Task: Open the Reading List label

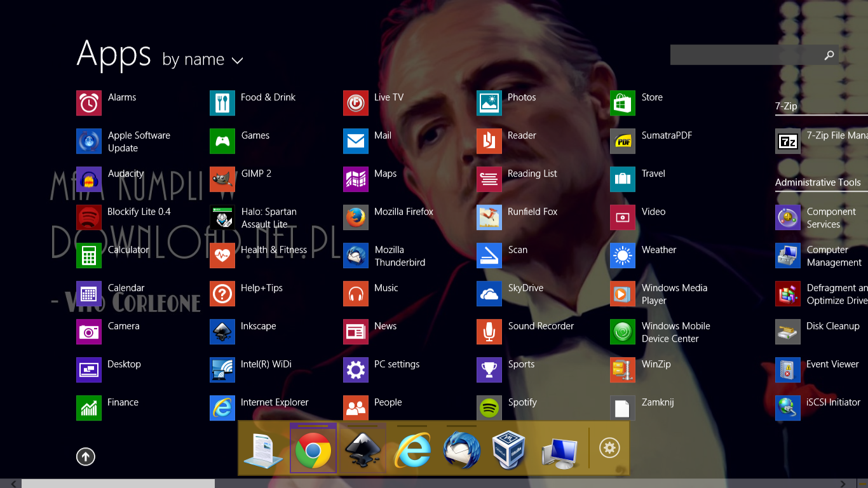Action: (532, 173)
